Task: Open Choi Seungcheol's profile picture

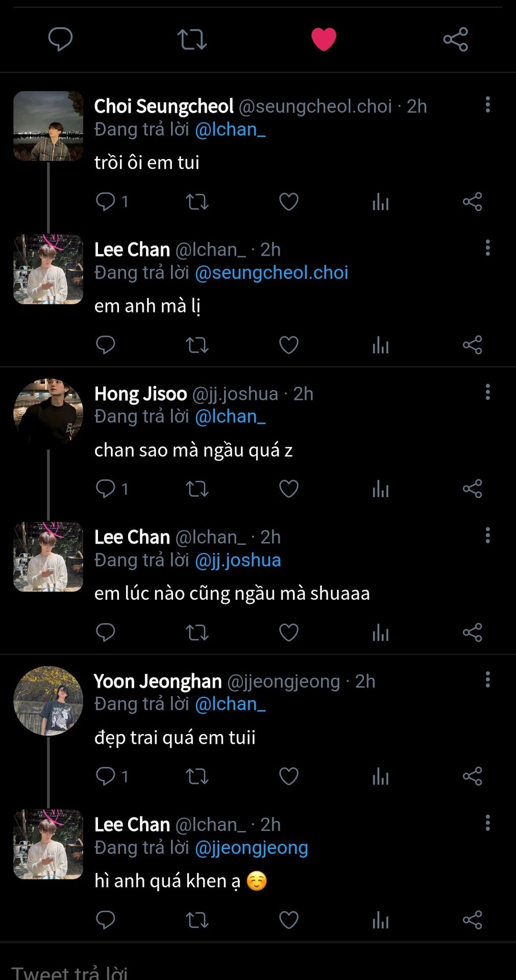Action: [48, 126]
